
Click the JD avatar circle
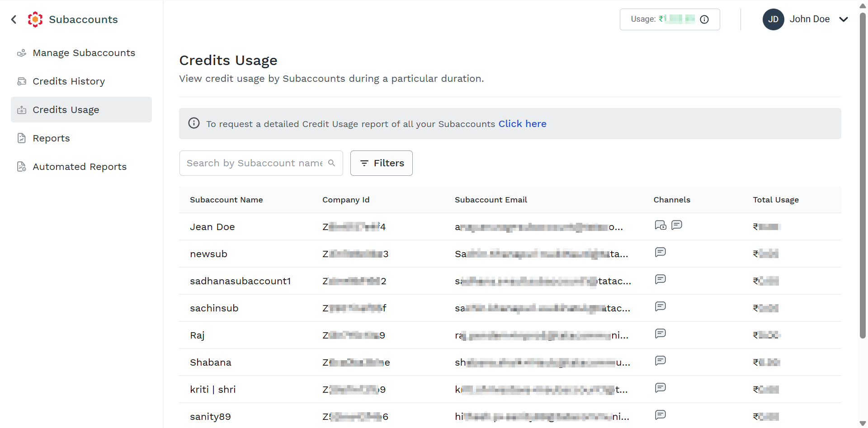tap(774, 19)
